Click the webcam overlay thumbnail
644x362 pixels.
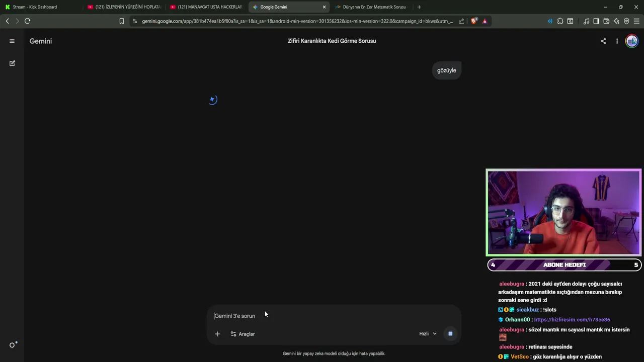pyautogui.click(x=563, y=213)
